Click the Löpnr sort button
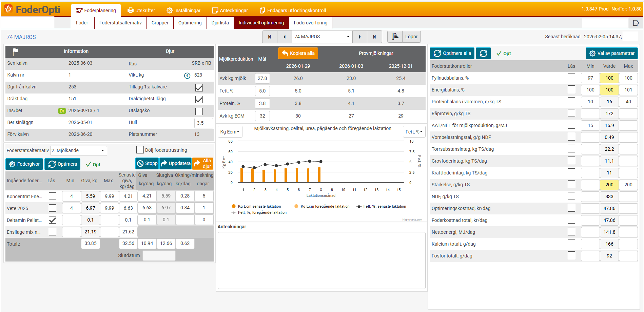Image resolution: width=644 pixels, height=312 pixels. click(404, 37)
